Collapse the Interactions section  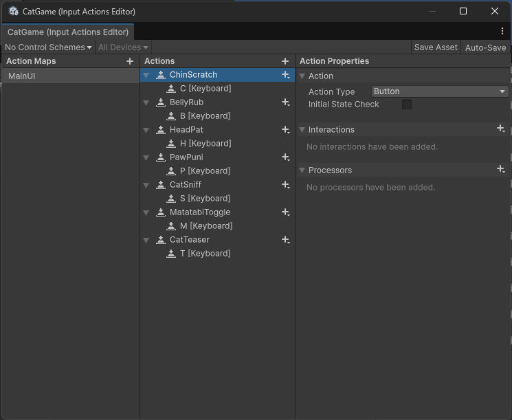pos(302,130)
